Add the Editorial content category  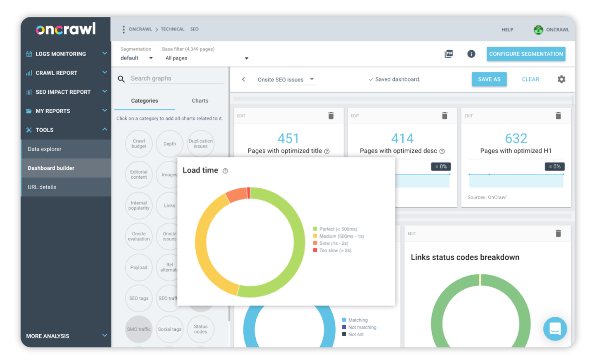pos(139,175)
